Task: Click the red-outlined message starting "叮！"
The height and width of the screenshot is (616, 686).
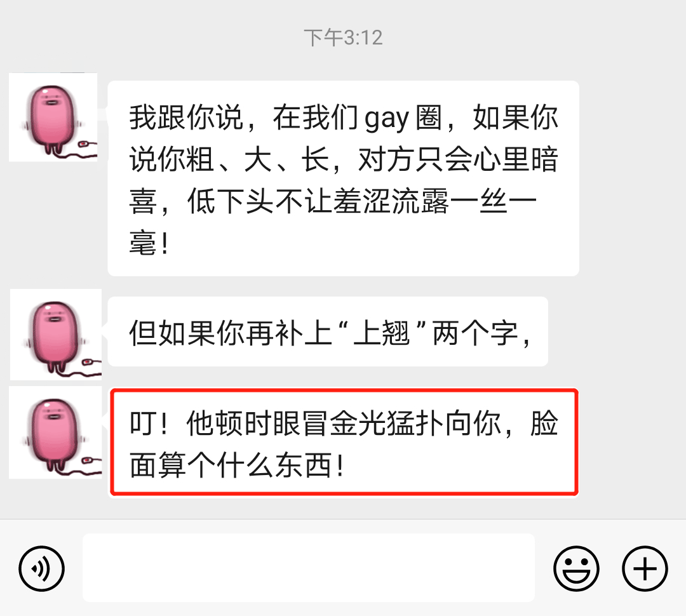Action: click(x=344, y=442)
